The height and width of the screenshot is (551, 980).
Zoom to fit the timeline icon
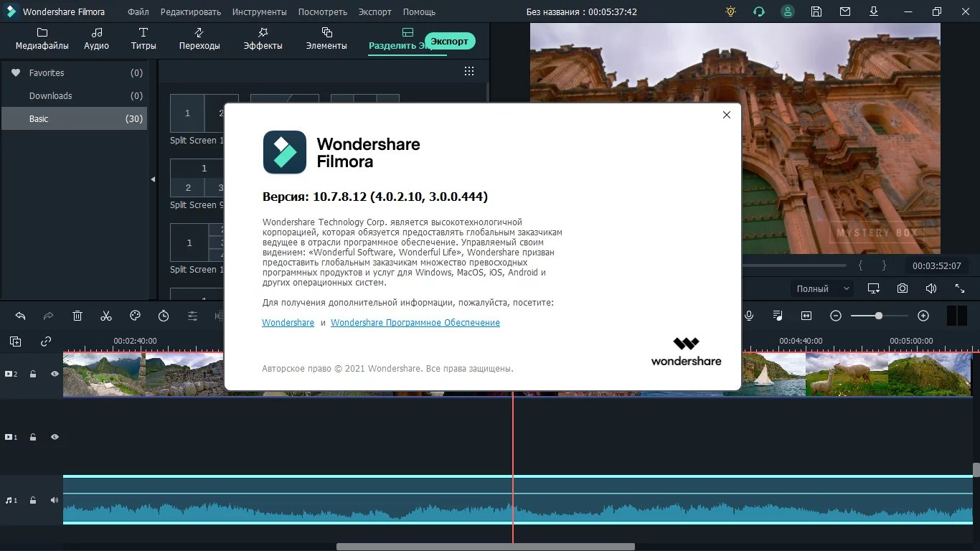coord(806,316)
